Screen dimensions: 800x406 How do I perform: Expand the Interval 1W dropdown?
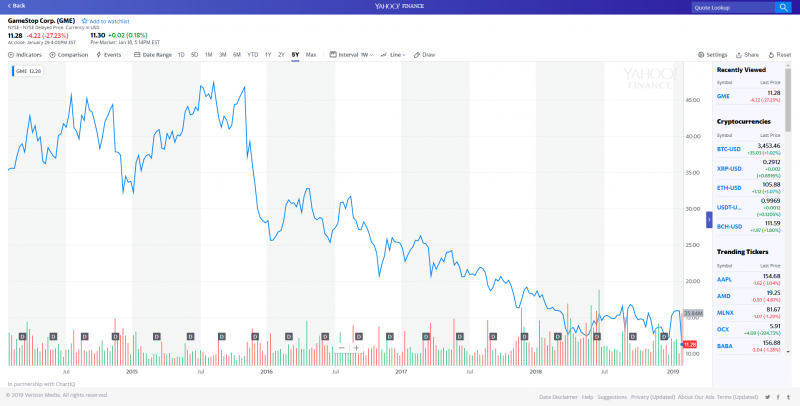(x=352, y=55)
